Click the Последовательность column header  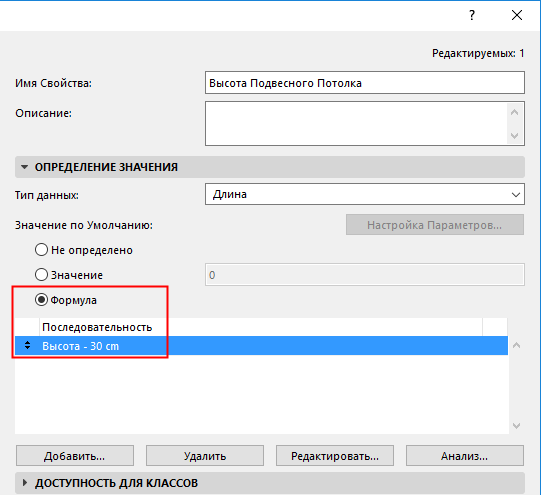click(261, 327)
